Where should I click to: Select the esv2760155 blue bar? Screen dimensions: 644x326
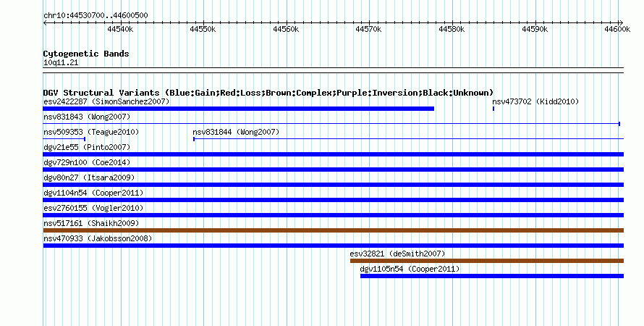click(334, 215)
